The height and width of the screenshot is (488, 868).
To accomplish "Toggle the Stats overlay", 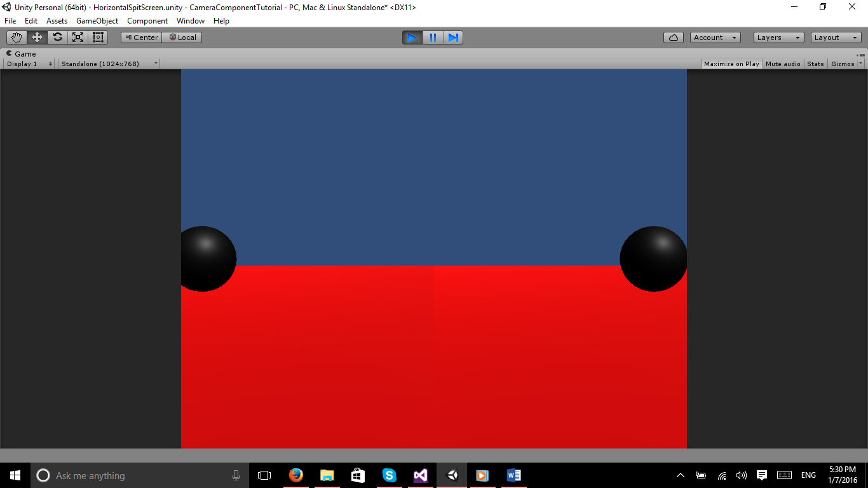I will tap(815, 64).
